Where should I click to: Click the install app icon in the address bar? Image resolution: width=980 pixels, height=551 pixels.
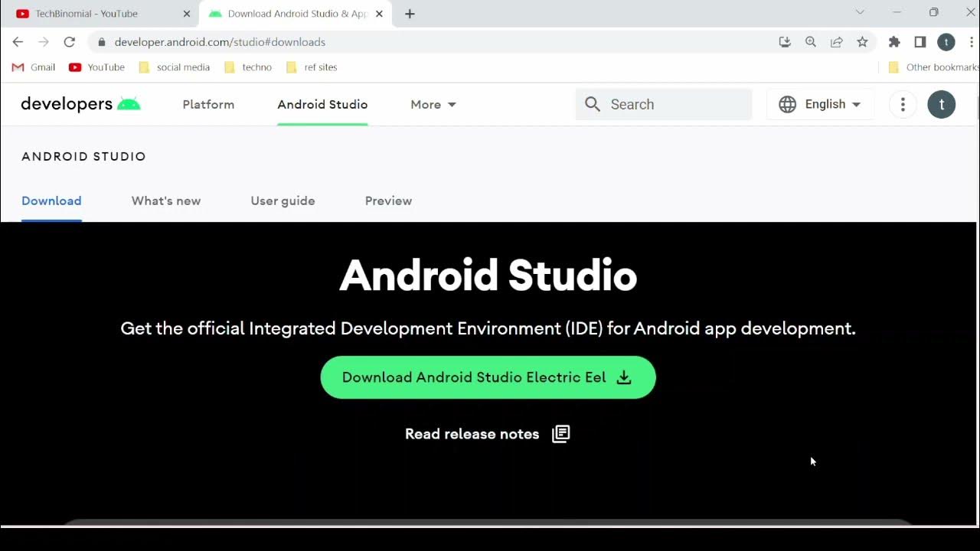(785, 42)
